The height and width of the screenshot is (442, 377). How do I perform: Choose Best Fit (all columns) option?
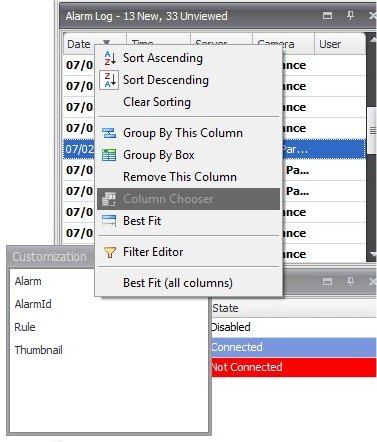pyautogui.click(x=178, y=283)
